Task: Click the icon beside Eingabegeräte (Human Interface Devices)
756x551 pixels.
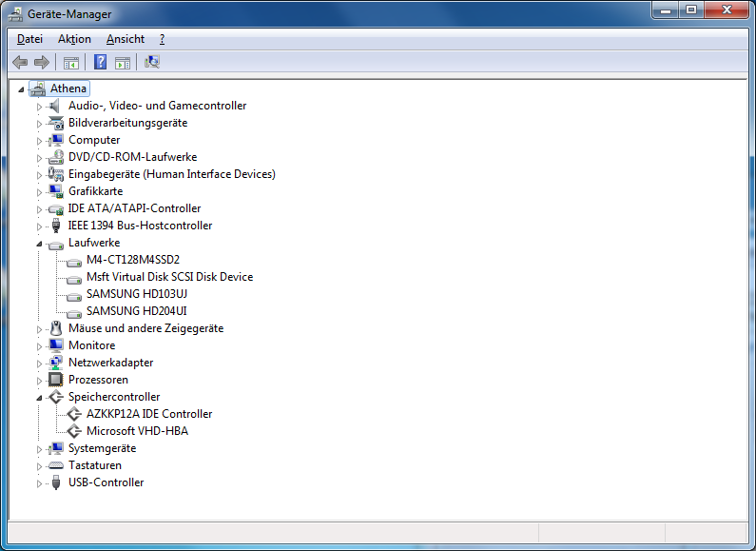Action: coord(56,174)
